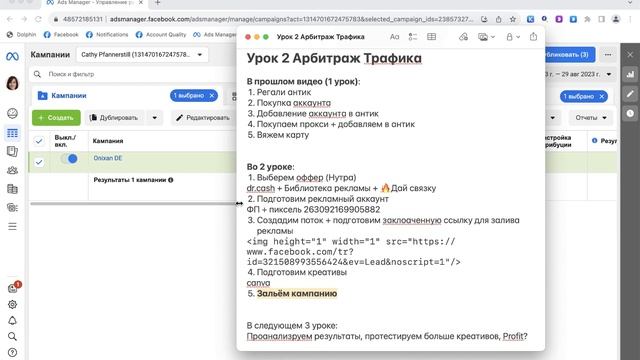Select the Campaigns table icon in sidebar
The image size is (640, 360).
click(x=12, y=133)
